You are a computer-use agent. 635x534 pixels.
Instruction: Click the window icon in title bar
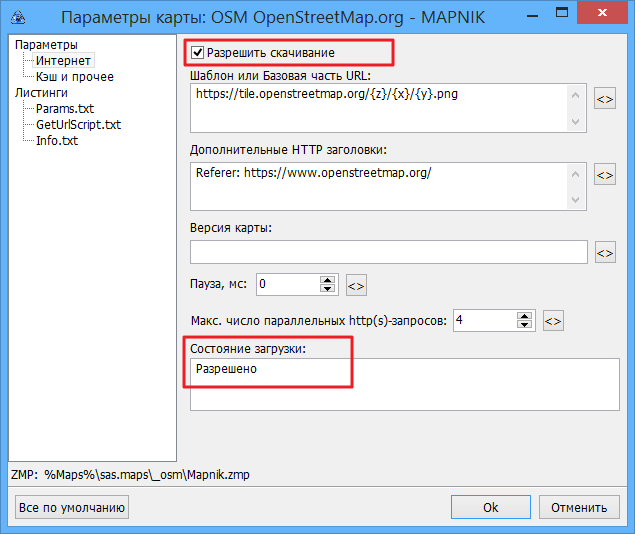click(18, 16)
